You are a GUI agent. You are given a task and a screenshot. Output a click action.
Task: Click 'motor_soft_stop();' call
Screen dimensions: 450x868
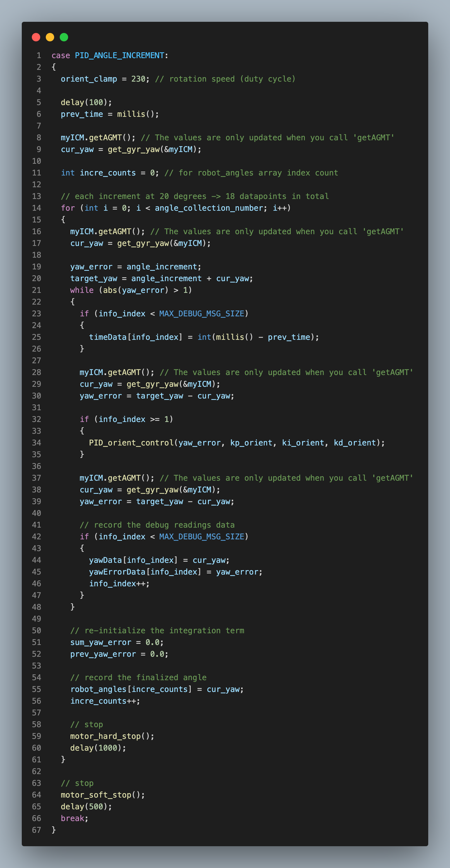[103, 795]
